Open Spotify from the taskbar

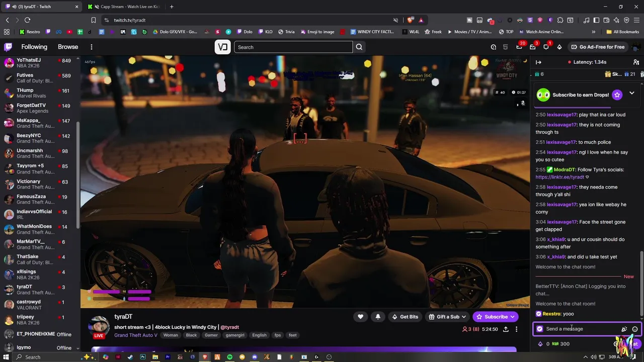(229, 357)
